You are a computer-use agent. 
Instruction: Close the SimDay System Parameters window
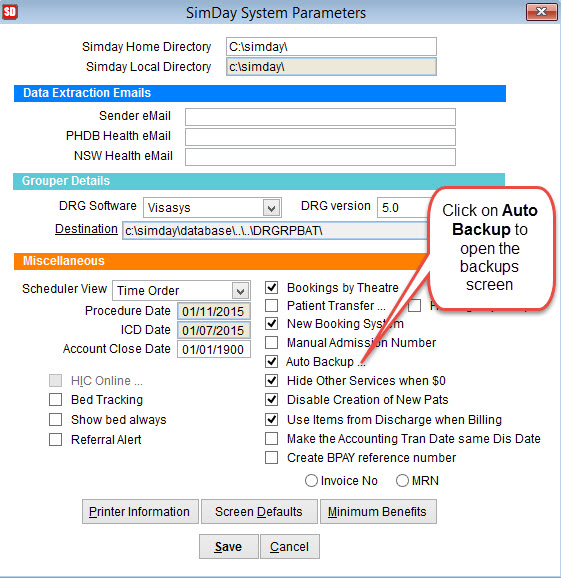(x=541, y=12)
